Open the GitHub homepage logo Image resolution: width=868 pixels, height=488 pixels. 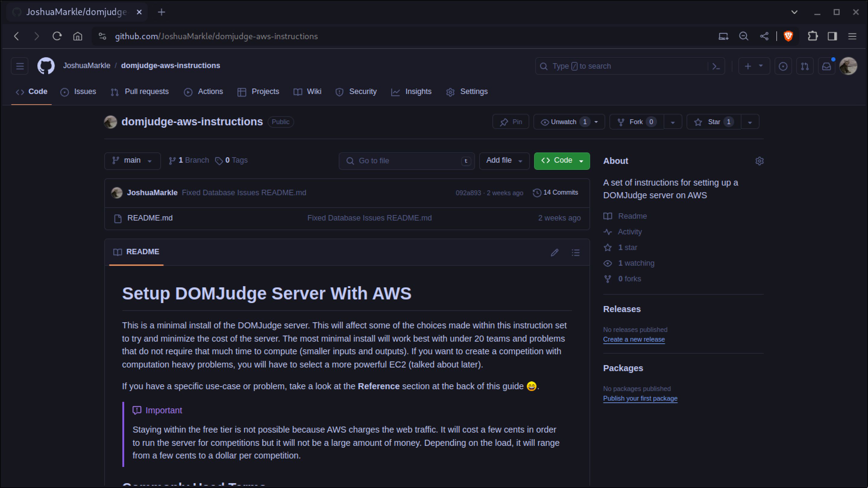click(46, 66)
